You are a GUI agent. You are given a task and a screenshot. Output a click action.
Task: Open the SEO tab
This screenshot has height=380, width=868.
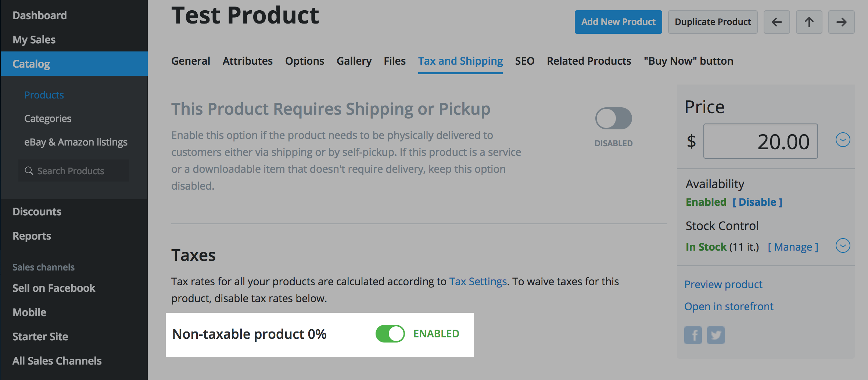(x=524, y=61)
